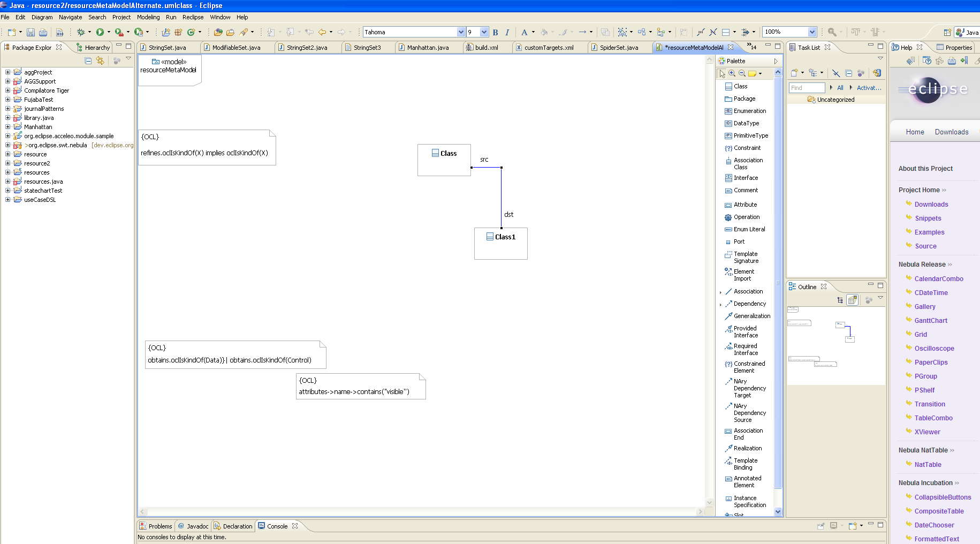Select the Enum Literal palette tool
The width and height of the screenshot is (980, 544).
tap(745, 229)
